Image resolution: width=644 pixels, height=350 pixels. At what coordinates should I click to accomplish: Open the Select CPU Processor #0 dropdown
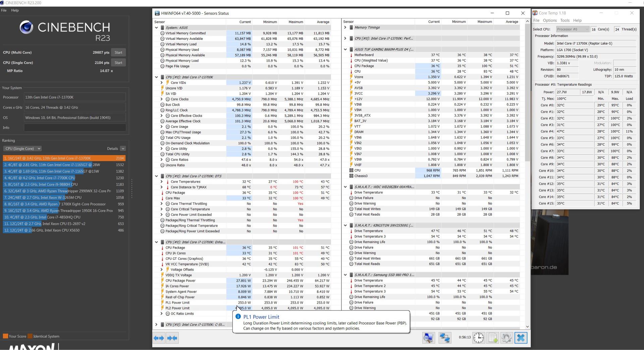[x=573, y=29]
